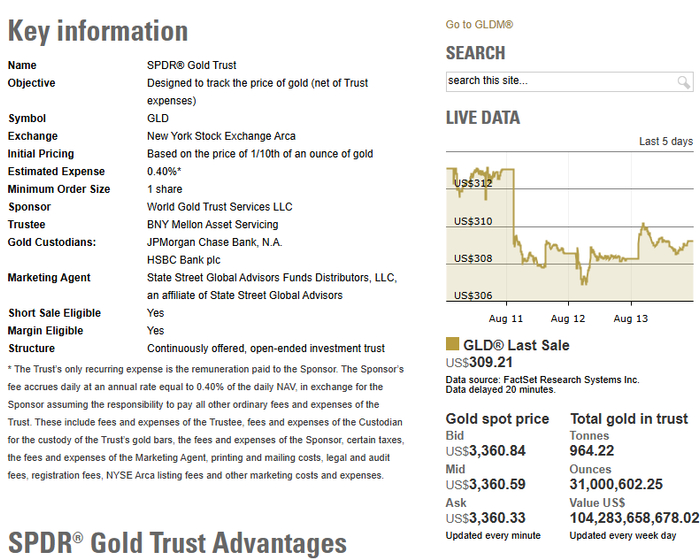This screenshot has height=560, width=700.
Task: Click the Ounces value 31,000,602.25
Action: [x=616, y=485]
